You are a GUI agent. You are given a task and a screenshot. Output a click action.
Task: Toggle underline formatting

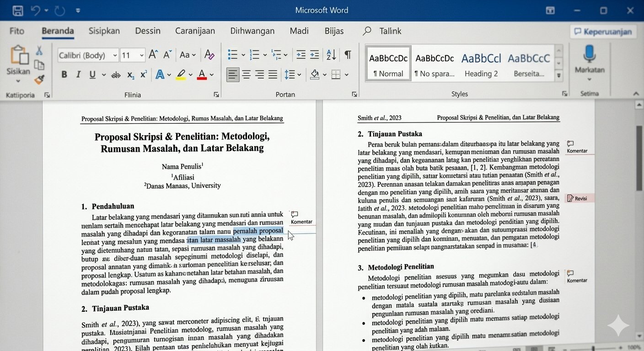[92, 74]
